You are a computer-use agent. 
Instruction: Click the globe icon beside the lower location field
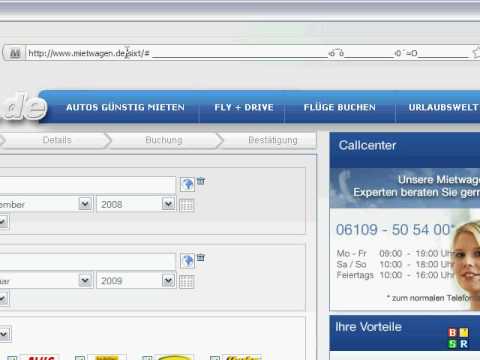187,261
